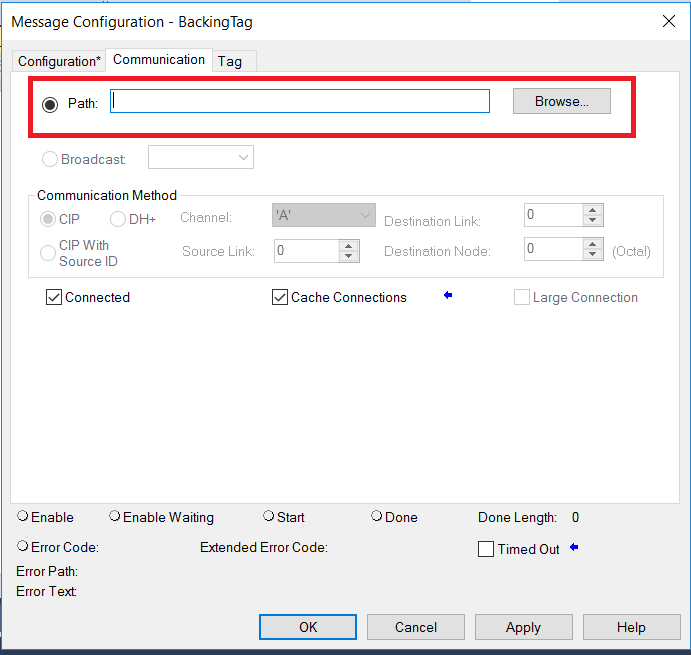Open Help for this dialog
The image size is (691, 655).
point(632,627)
